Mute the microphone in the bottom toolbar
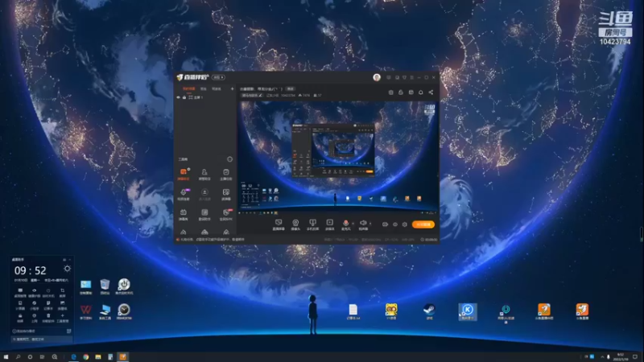The width and height of the screenshot is (644, 362). click(x=346, y=223)
